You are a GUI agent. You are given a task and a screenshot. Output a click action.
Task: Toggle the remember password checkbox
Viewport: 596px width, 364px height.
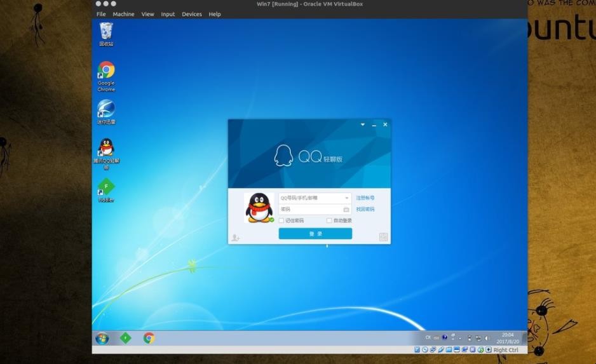(281, 220)
